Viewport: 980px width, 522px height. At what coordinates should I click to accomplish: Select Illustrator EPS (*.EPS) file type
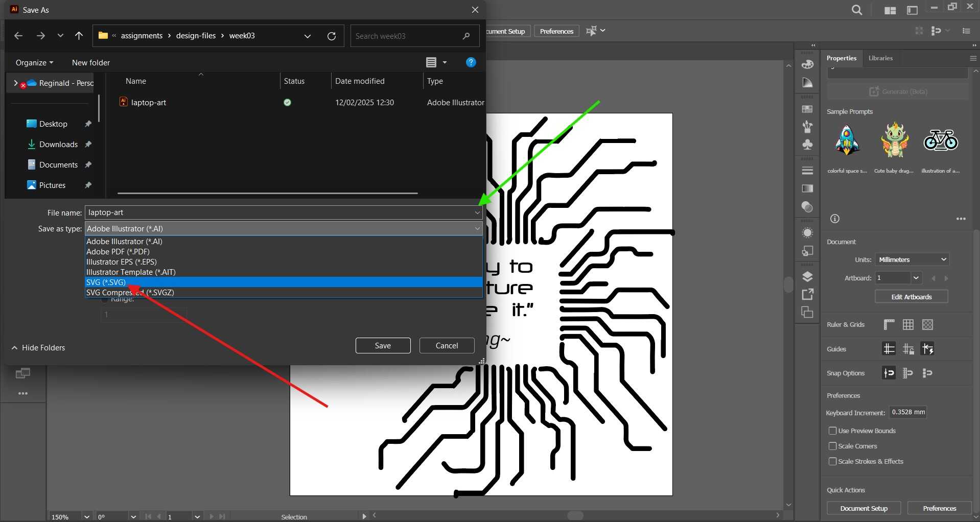284,262
